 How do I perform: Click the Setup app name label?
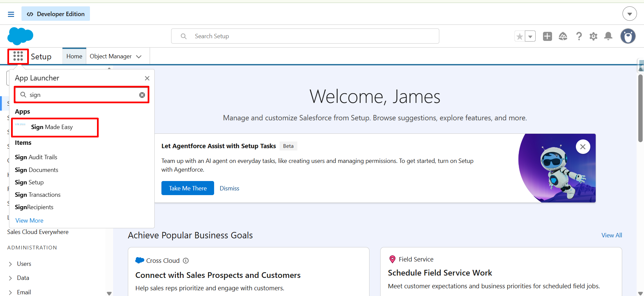pos(41,57)
